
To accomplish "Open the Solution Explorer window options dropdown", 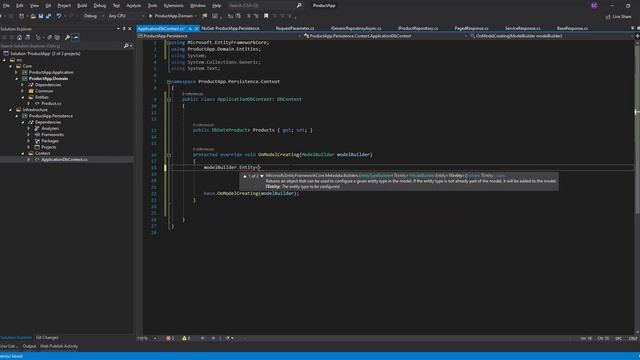I will point(118,29).
